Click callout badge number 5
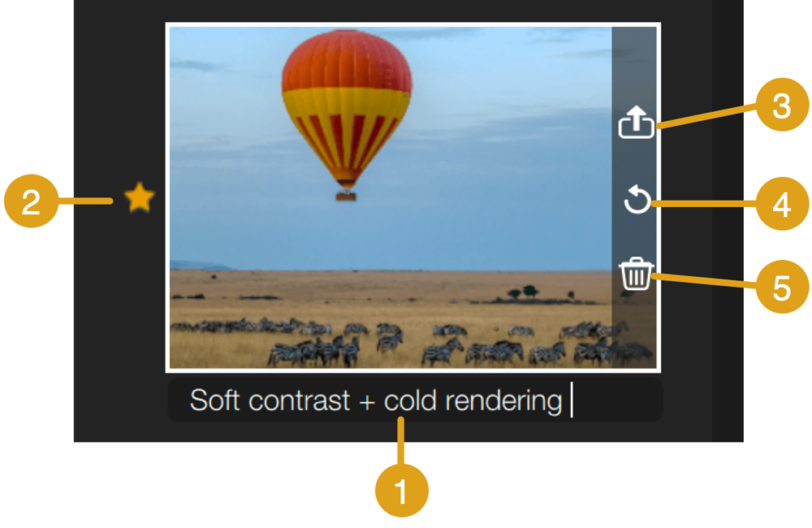812x528 pixels. (782, 287)
